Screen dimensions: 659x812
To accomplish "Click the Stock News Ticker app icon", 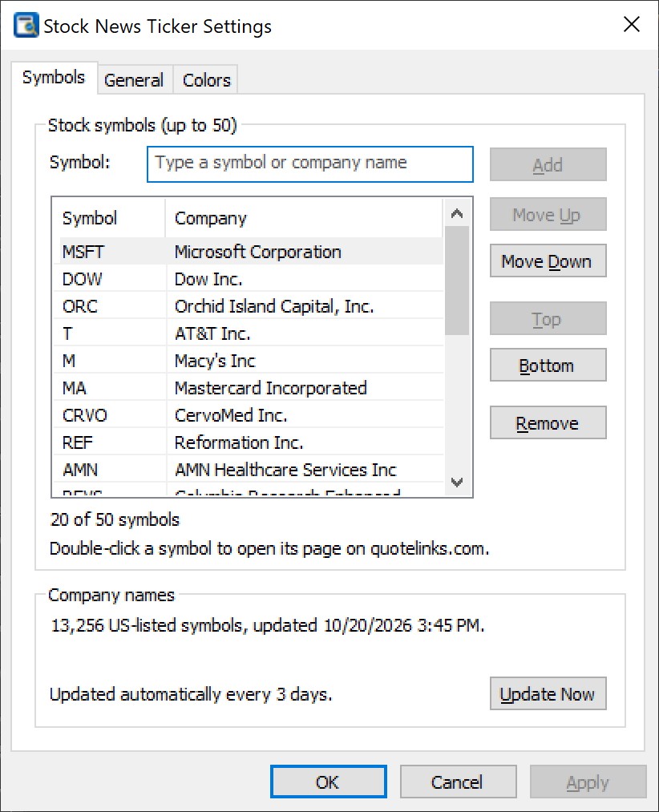I will (26, 25).
